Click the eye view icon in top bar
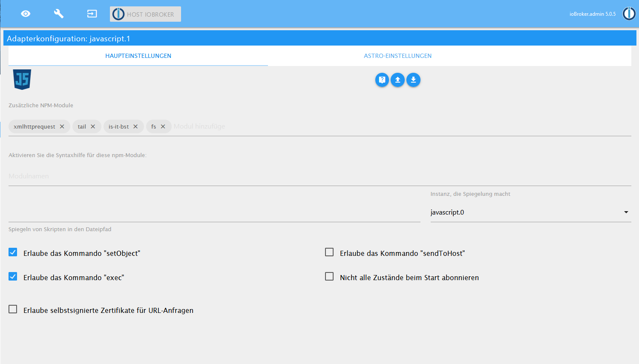The image size is (639, 364). click(x=26, y=14)
